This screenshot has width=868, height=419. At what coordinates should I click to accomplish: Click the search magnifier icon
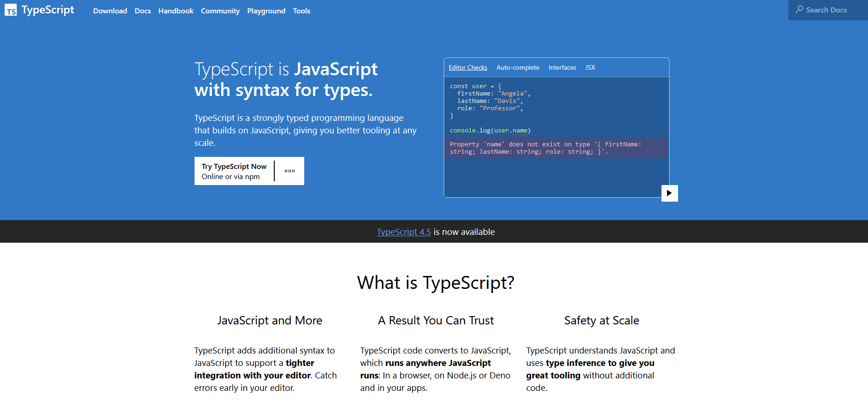[799, 10]
